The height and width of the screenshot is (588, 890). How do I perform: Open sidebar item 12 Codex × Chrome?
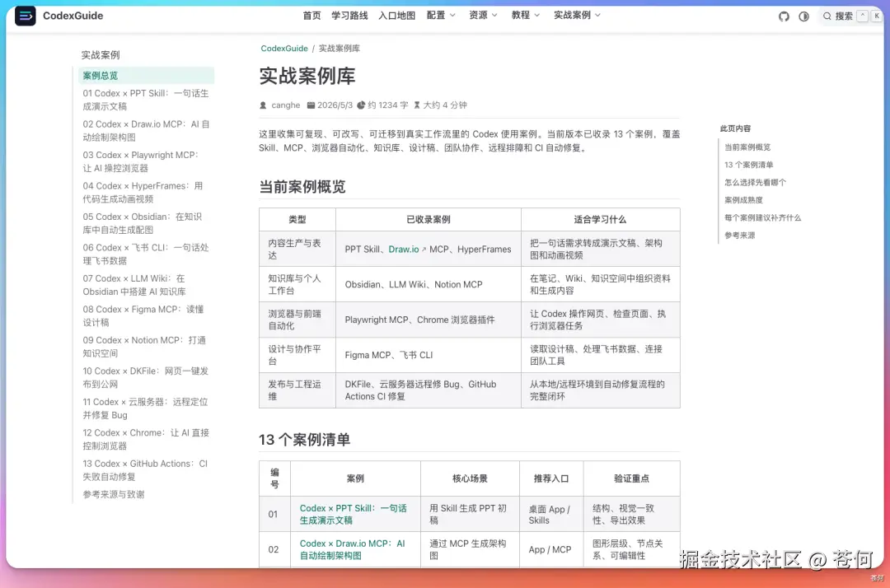coord(146,440)
